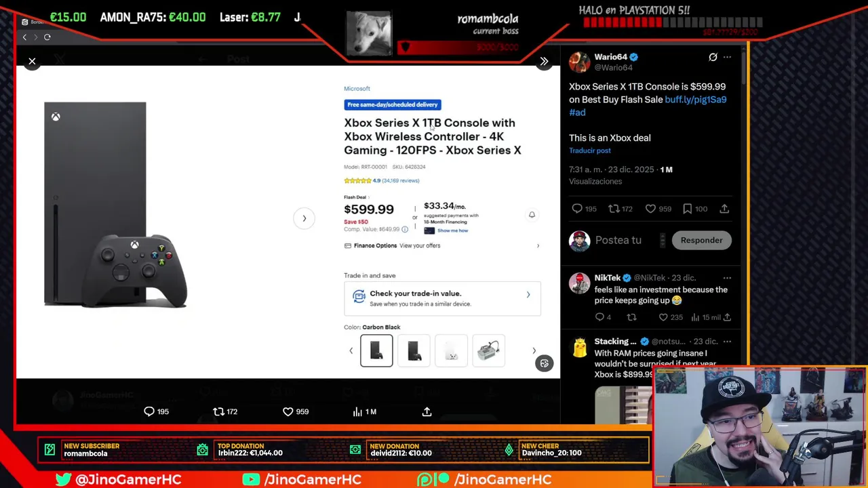Open the 34,169 reviews link
This screenshot has width=868, height=488.
coord(400,181)
